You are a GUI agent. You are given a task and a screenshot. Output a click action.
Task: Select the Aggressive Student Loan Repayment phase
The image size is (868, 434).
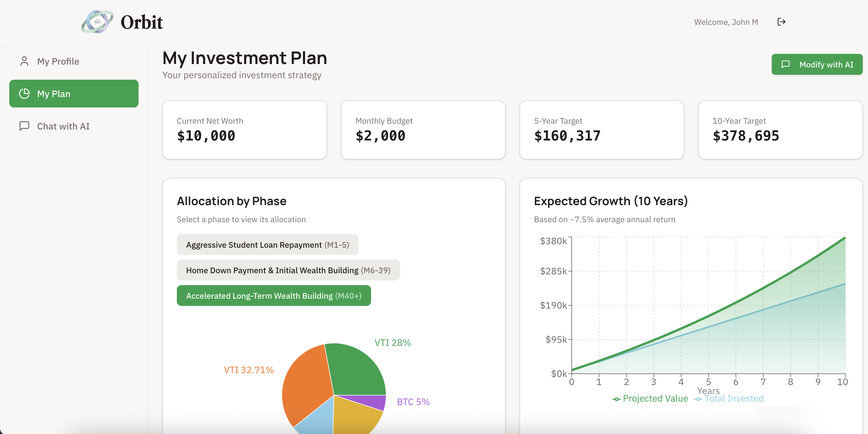268,245
